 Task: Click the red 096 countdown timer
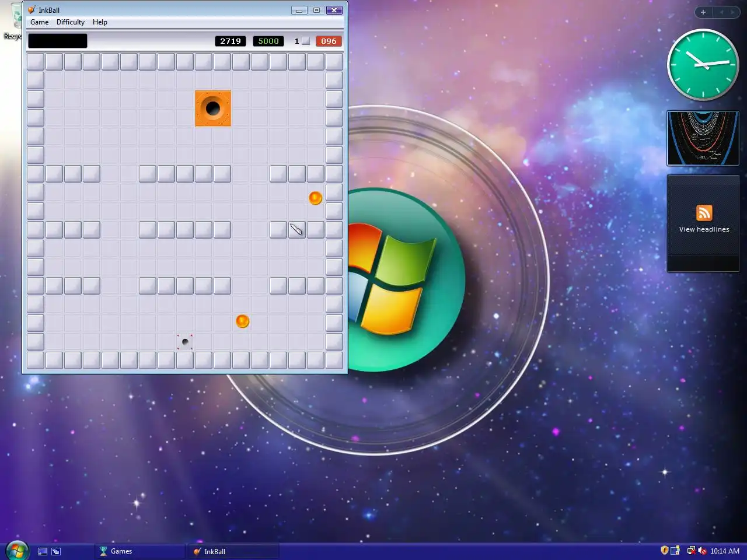click(x=329, y=41)
